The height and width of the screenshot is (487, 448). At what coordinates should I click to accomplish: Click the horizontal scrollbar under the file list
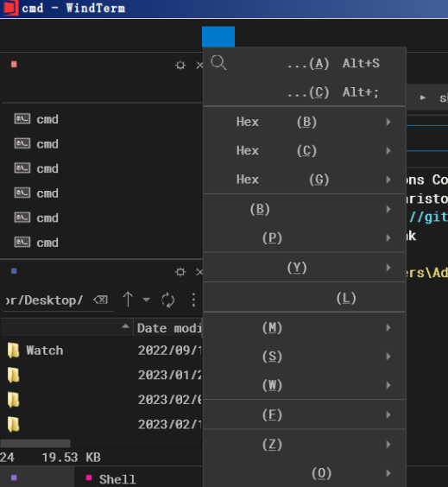click(35, 443)
